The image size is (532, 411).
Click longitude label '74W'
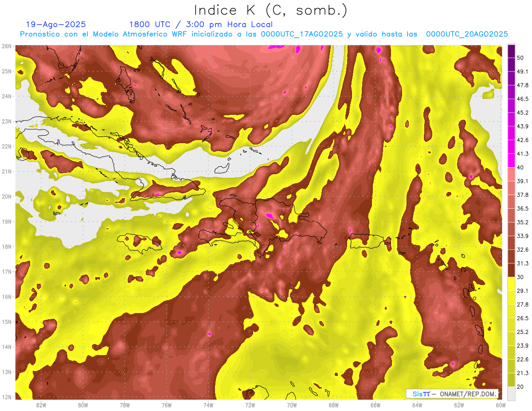tap(208, 405)
